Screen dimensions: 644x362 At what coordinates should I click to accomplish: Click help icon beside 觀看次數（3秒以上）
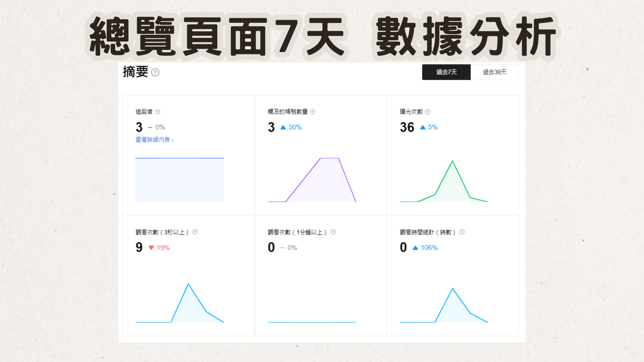click(195, 232)
